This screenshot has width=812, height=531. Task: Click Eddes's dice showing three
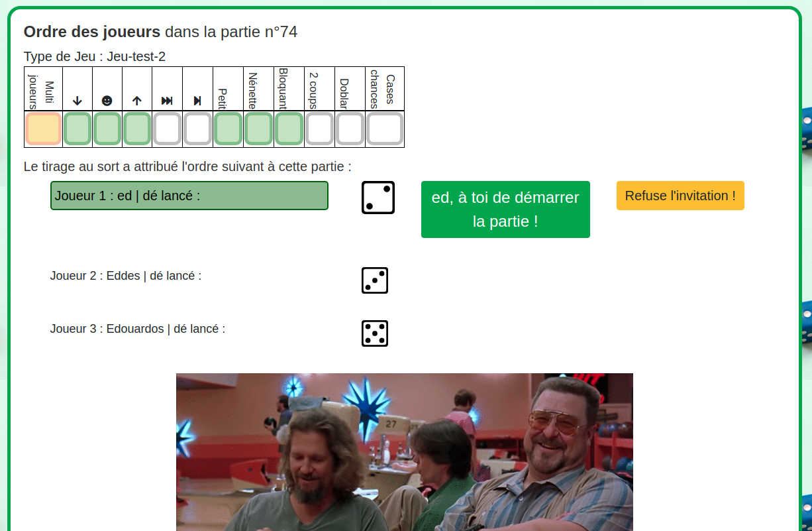tap(375, 280)
